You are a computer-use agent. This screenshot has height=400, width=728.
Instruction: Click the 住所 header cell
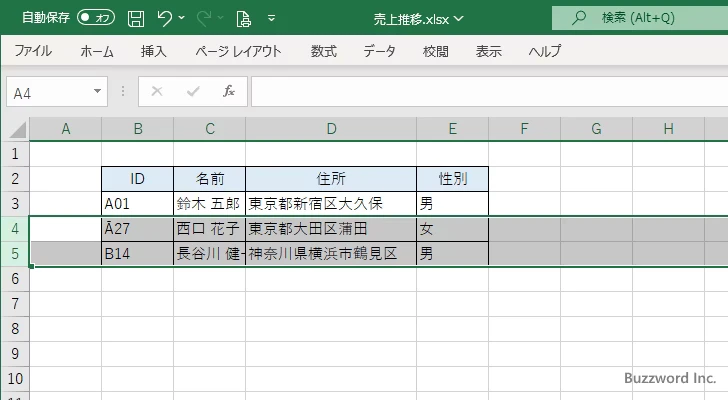331,179
